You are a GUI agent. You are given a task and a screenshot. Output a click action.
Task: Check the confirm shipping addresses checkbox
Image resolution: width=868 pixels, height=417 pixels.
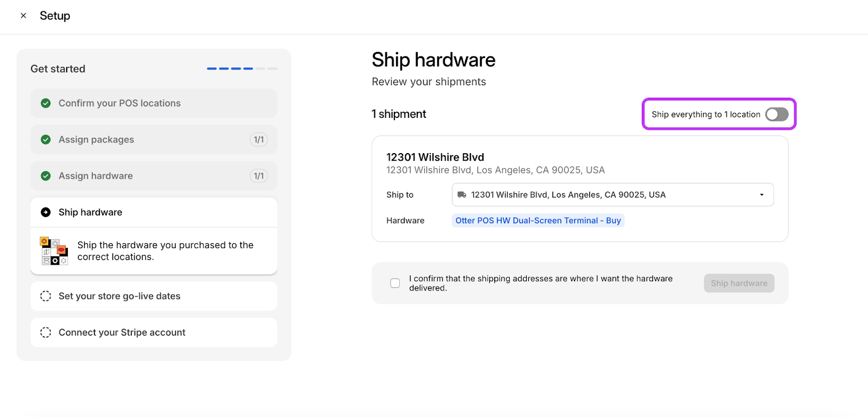pos(395,283)
